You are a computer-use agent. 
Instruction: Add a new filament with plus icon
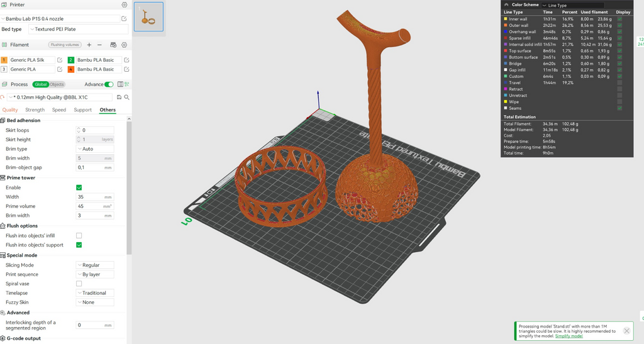89,45
